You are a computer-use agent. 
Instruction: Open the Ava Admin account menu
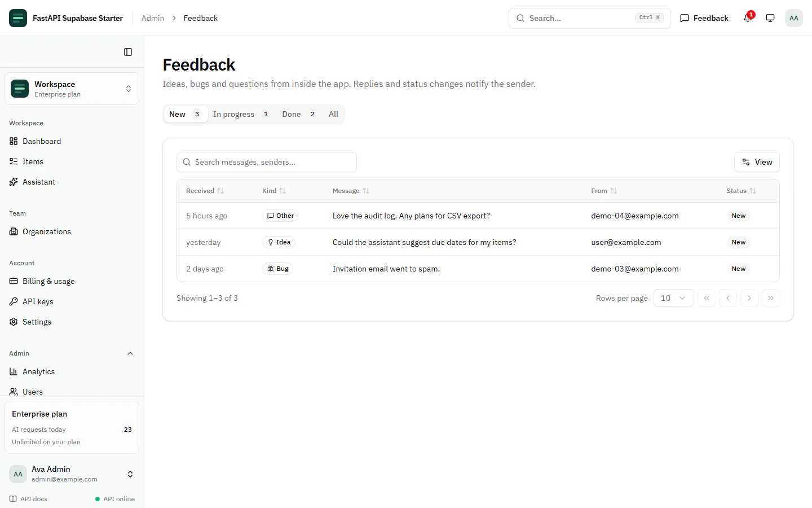(x=72, y=474)
